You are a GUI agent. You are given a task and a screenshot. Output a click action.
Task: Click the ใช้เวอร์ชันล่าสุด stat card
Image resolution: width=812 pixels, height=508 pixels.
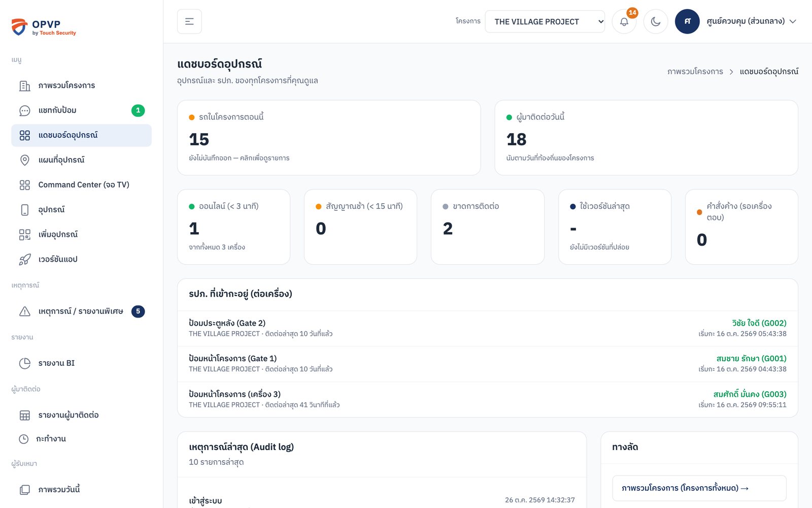point(615,227)
